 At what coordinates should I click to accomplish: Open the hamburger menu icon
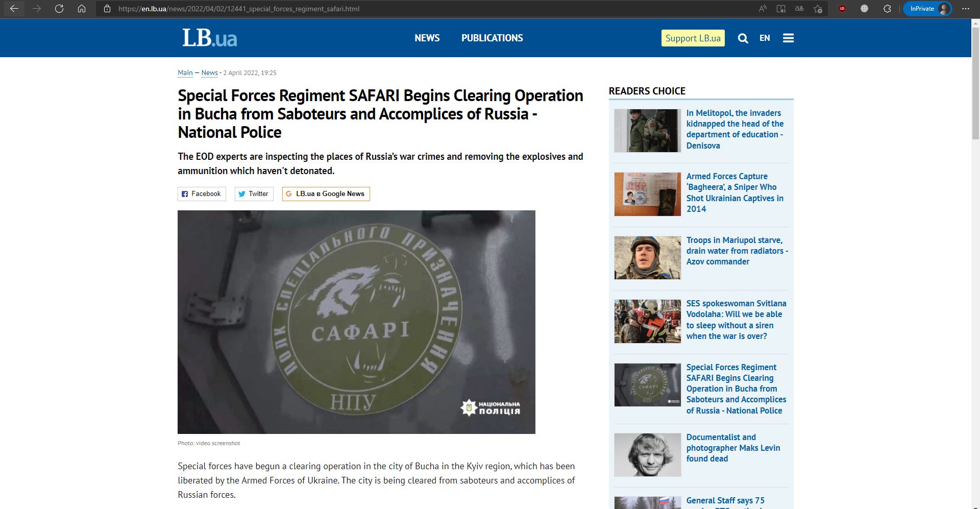(x=788, y=38)
